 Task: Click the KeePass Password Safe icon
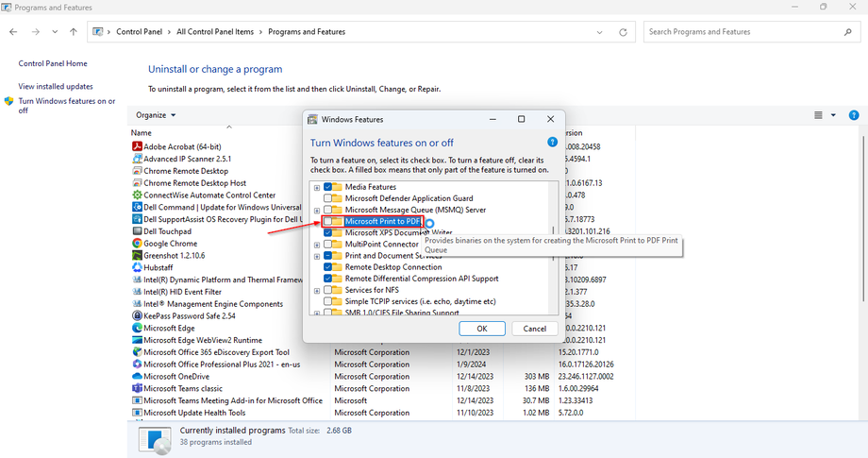137,315
